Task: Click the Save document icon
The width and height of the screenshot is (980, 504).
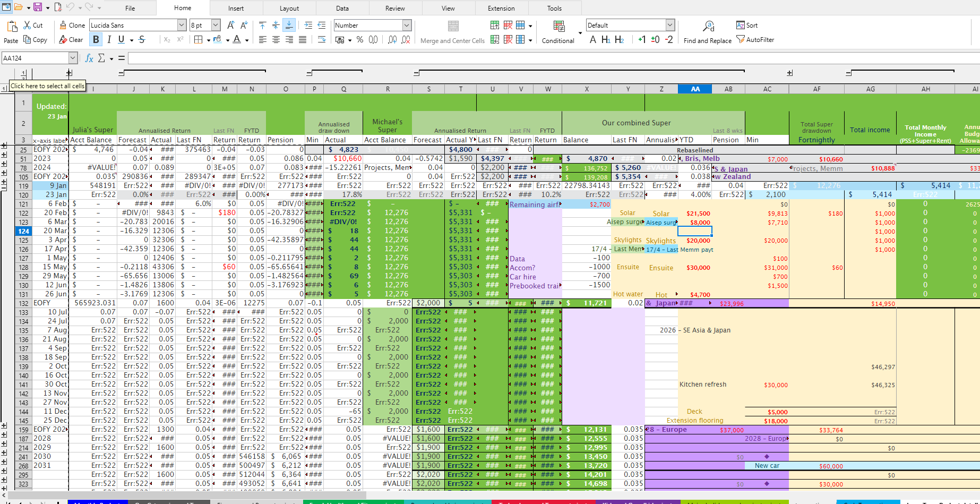Action: [38, 7]
